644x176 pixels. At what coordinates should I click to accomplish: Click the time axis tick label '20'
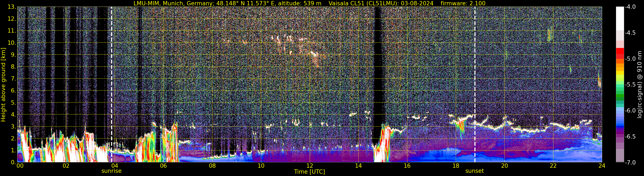(505, 166)
